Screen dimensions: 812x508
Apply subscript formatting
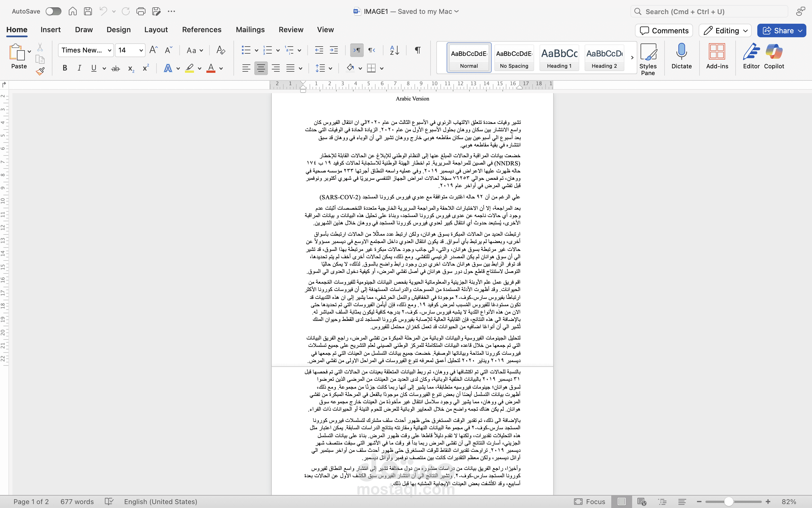[131, 69]
